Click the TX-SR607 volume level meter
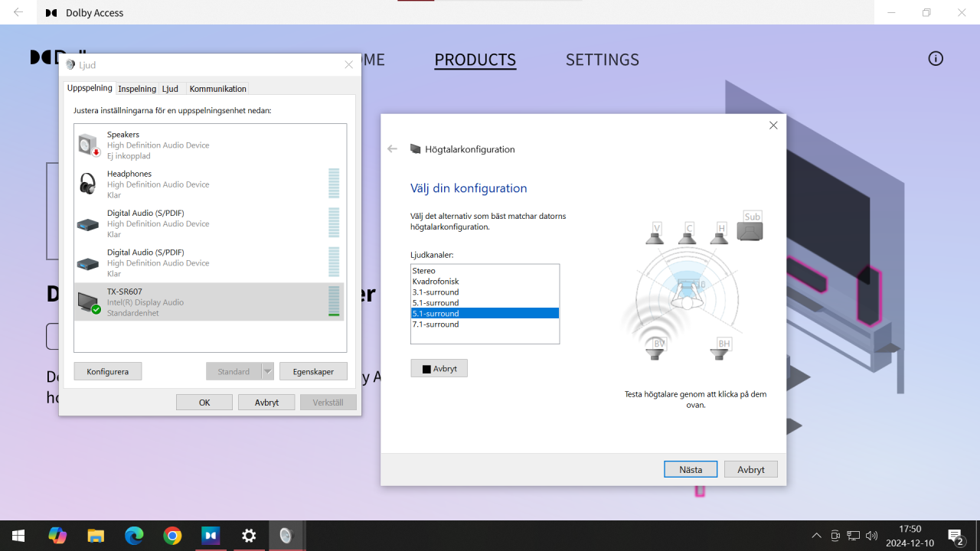Image resolution: width=980 pixels, height=551 pixels. point(334,301)
